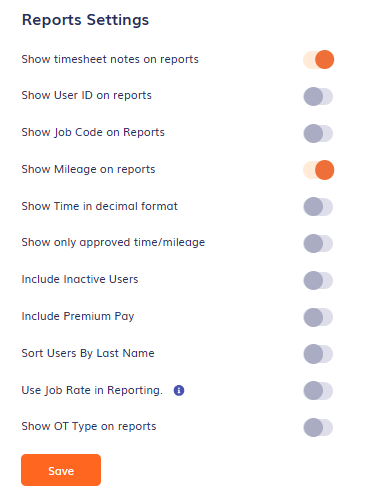Enable Show OT Type on reports

point(318,427)
